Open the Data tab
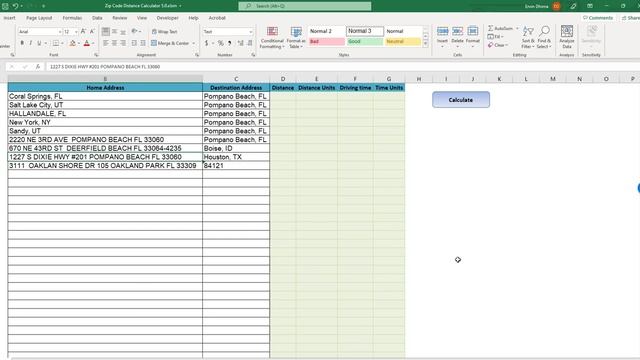The height and width of the screenshot is (360, 640). [97, 18]
